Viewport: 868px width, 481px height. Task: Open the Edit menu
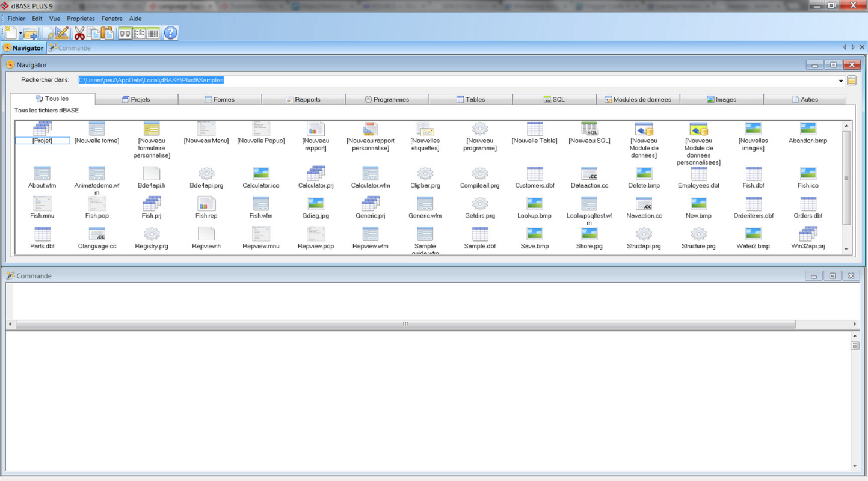tap(37, 19)
